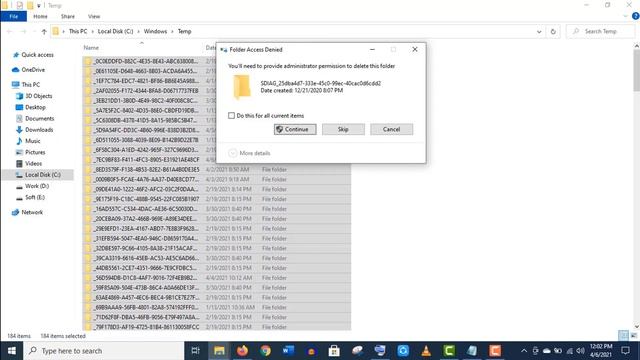Viewport: 640px width, 360px height.
Task: Open the Home ribbon tab
Action: click(40, 16)
